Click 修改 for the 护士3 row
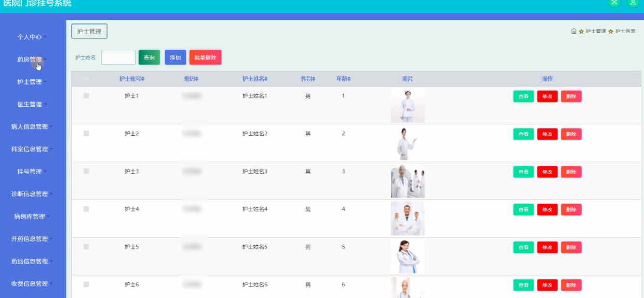644x298 pixels. (x=547, y=172)
